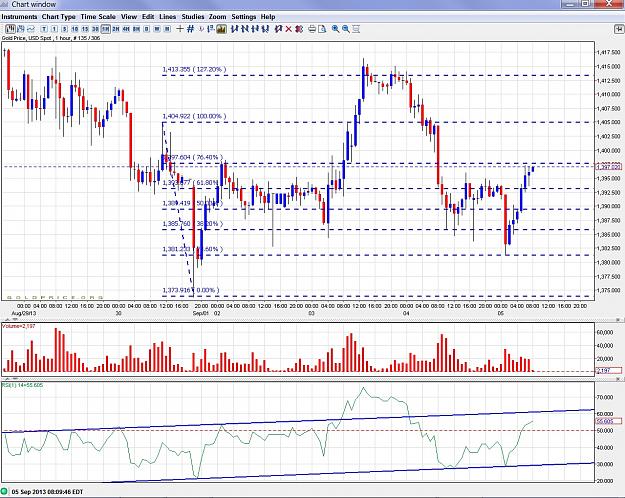Click the printer icon
The width and height of the screenshot is (625, 498).
click(312, 29)
